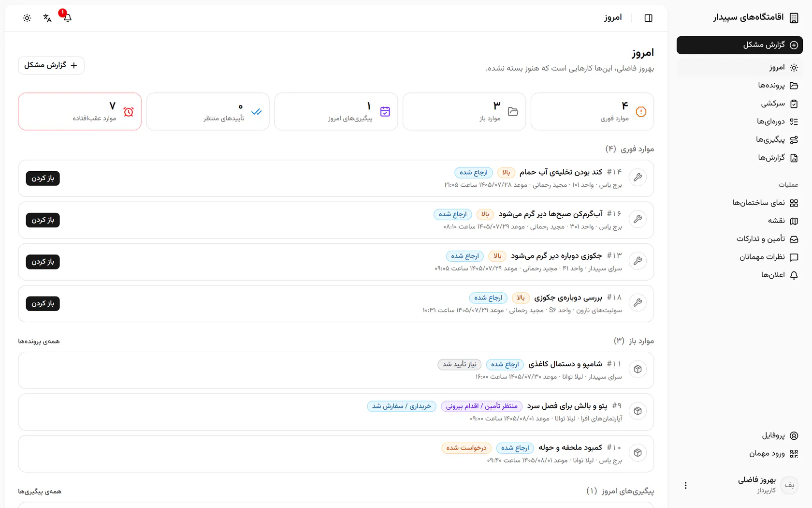
Task: Click the title کمبود ملحفه و حوله
Action: [x=570, y=448]
